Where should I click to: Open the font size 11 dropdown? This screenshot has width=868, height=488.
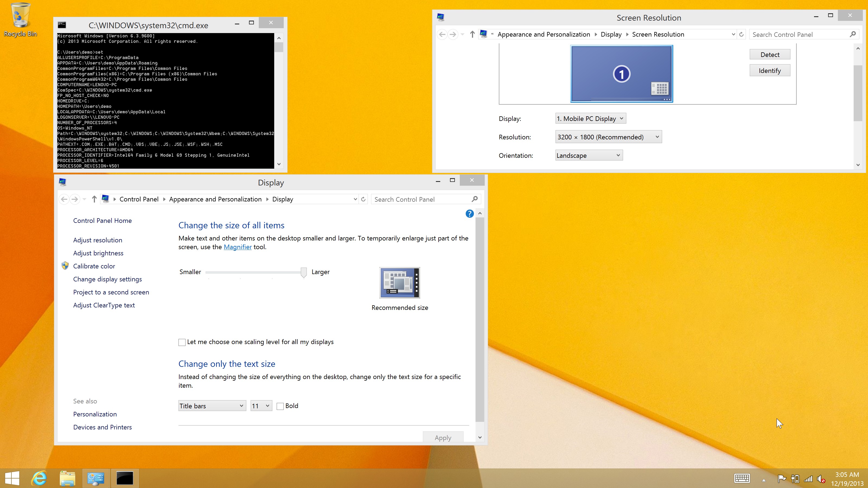tap(261, 406)
